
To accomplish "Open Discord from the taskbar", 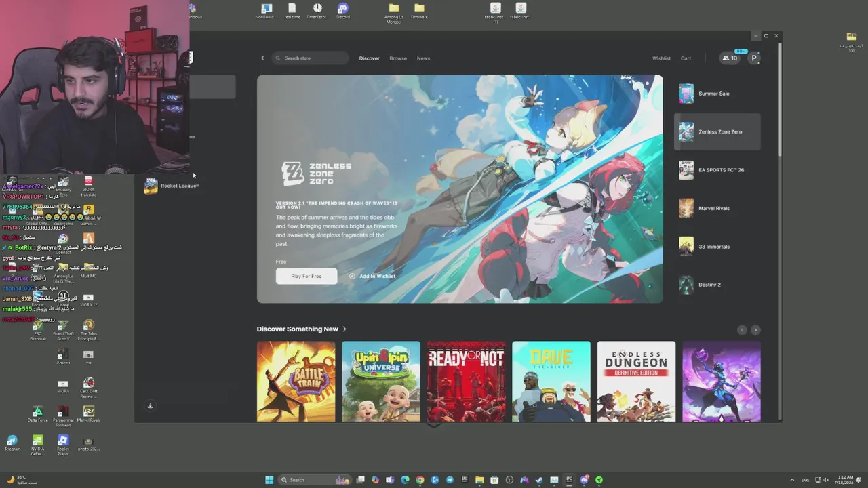I will tap(584, 480).
